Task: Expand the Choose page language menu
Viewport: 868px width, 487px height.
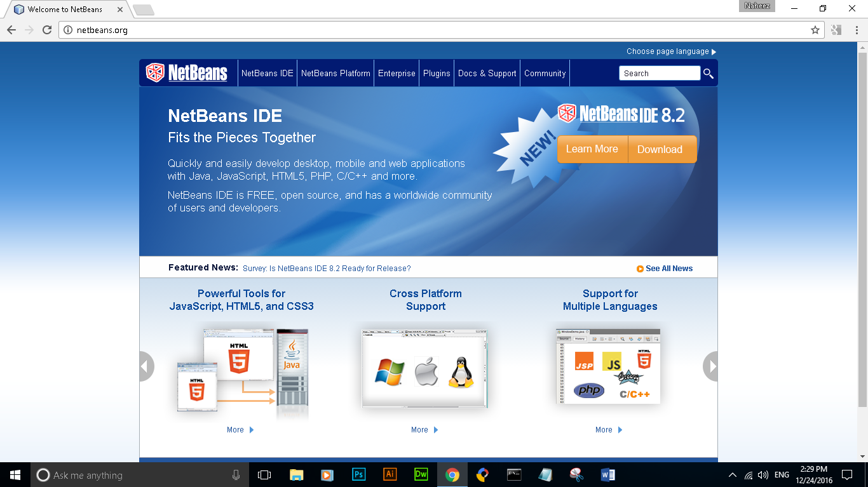Action: click(x=671, y=51)
